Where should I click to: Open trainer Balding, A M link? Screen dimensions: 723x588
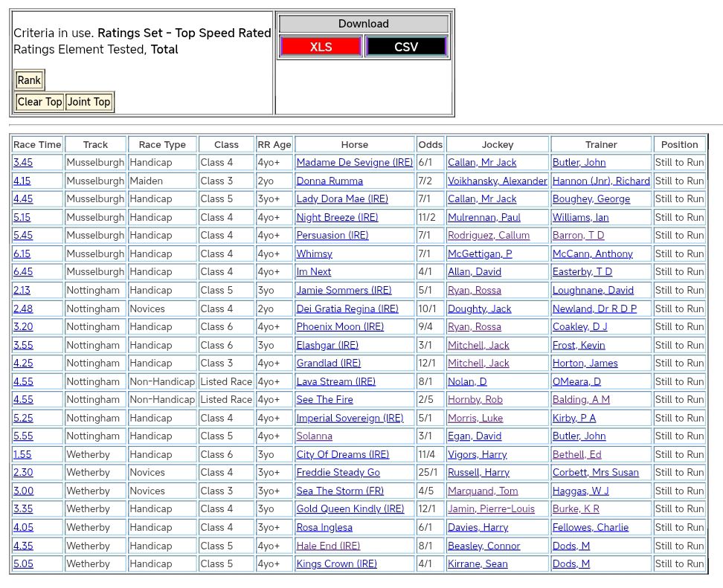click(580, 400)
